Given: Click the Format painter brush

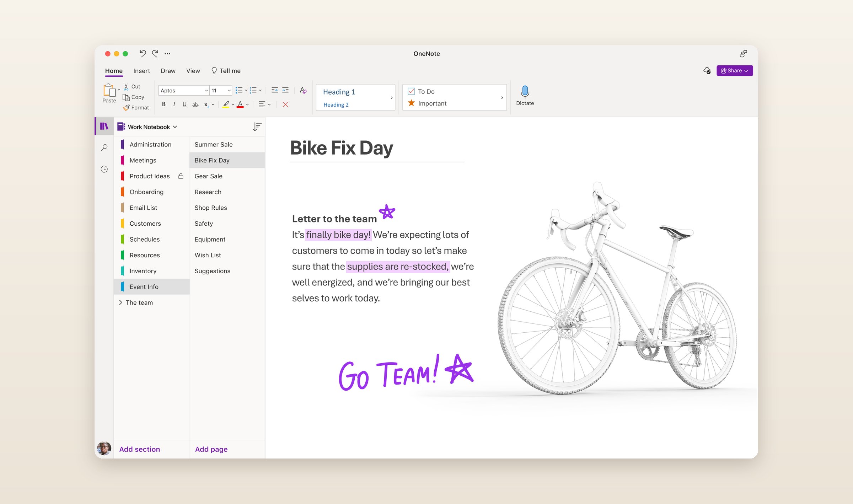Looking at the screenshot, I should pos(126,107).
